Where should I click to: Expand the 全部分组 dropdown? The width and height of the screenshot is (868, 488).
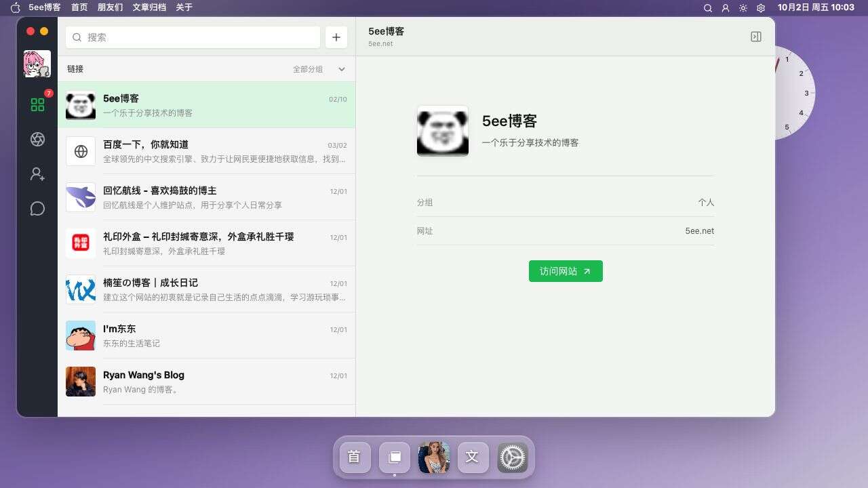tap(319, 69)
